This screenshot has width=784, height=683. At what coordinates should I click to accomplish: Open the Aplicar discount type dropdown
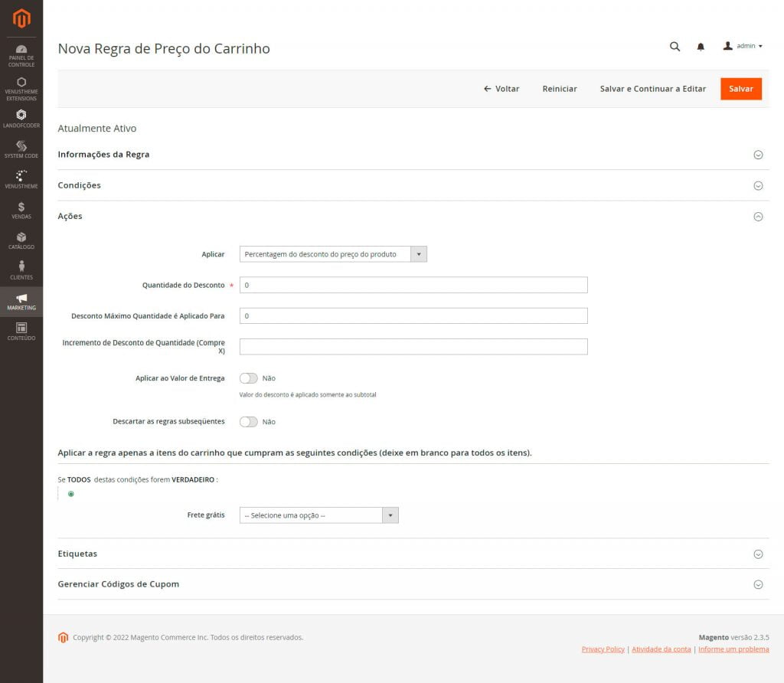point(333,254)
